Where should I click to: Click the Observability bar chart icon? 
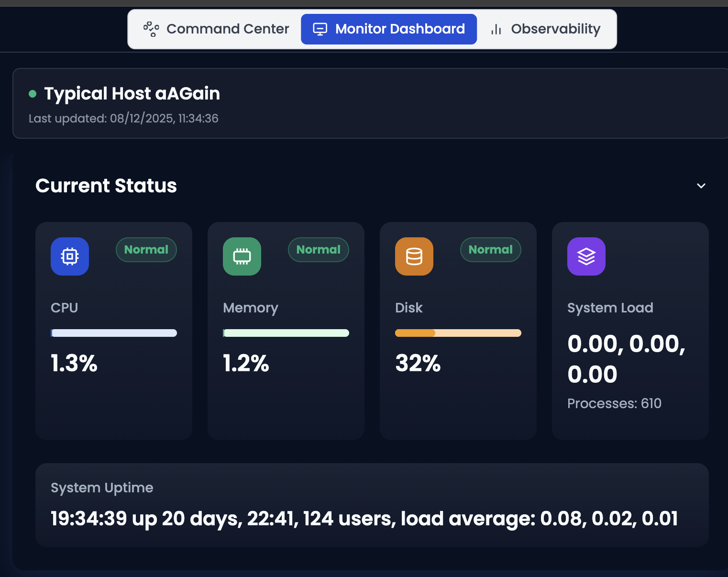point(496,29)
